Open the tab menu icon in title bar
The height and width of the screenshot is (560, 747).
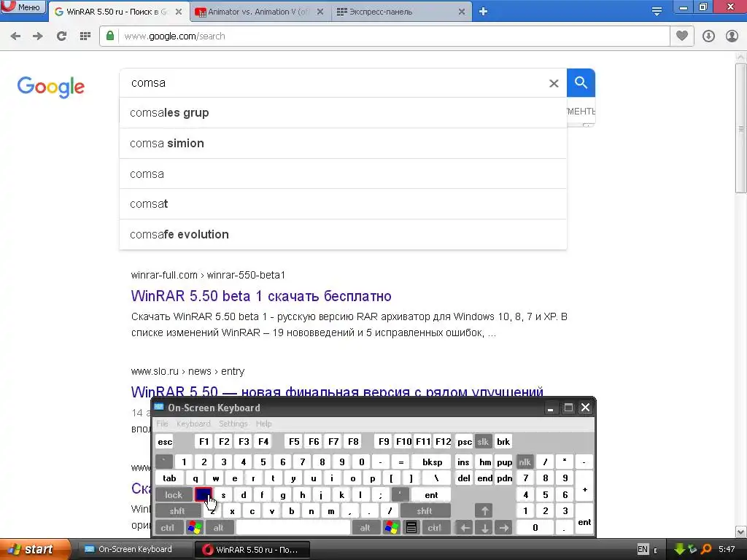tap(657, 12)
